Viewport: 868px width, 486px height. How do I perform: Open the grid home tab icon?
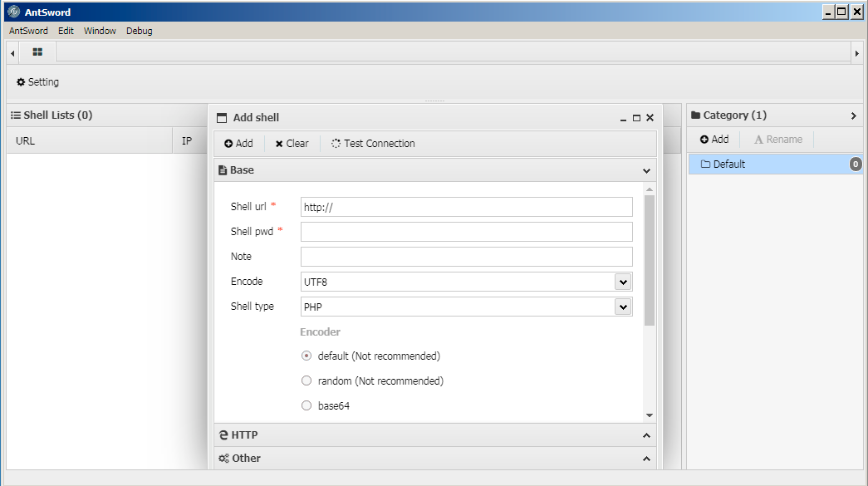37,52
